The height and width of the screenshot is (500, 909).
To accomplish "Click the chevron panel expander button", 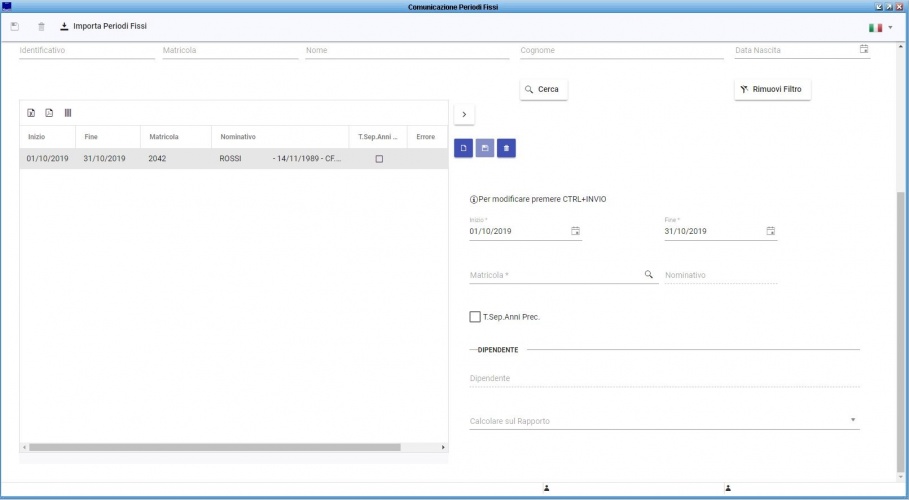I will coord(464,114).
